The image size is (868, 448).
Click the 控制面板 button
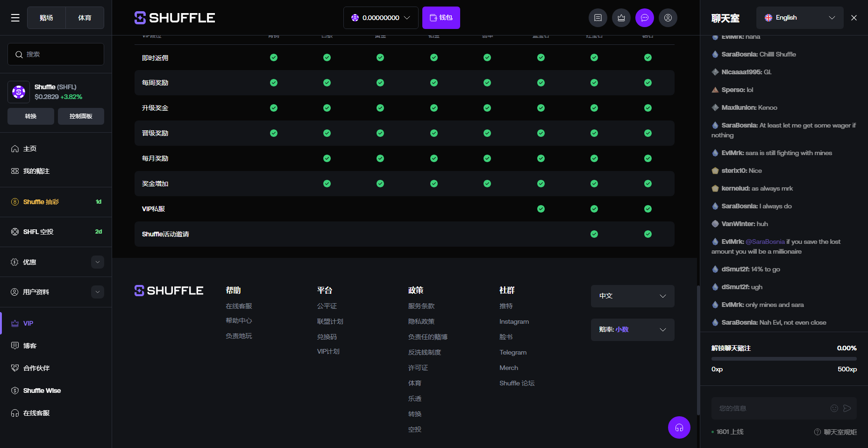click(x=81, y=116)
